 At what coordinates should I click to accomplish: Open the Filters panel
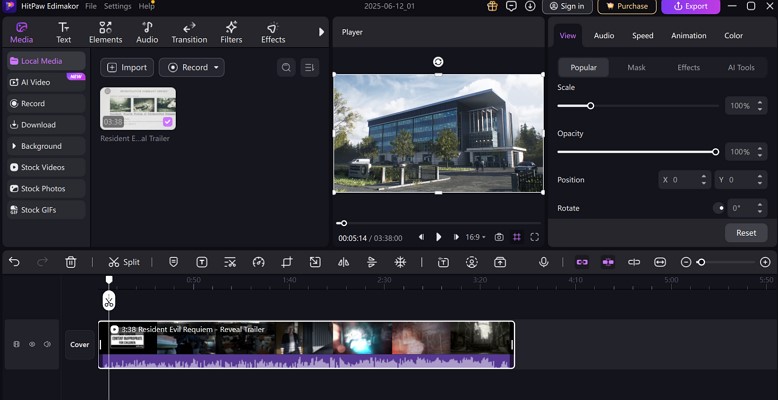click(231, 33)
